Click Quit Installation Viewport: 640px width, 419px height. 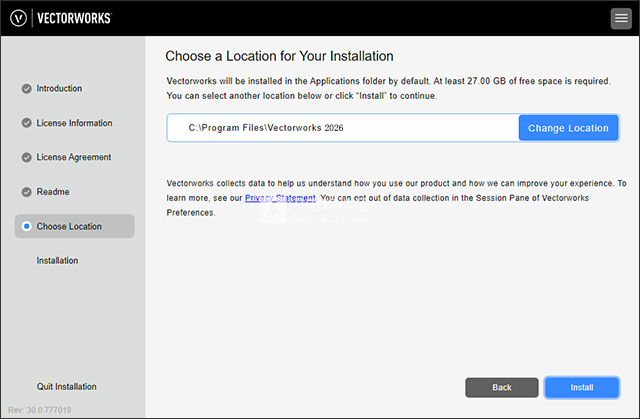click(67, 386)
